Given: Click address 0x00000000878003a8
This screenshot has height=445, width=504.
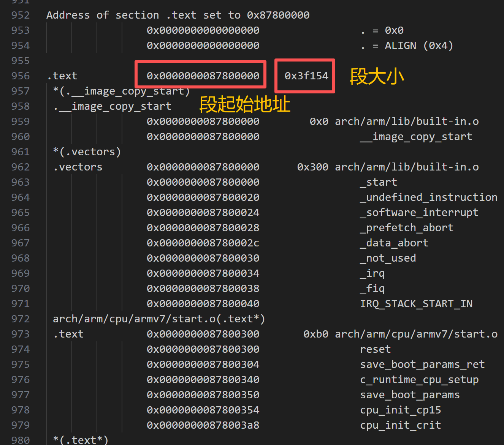Looking at the screenshot, I should 203,425.
